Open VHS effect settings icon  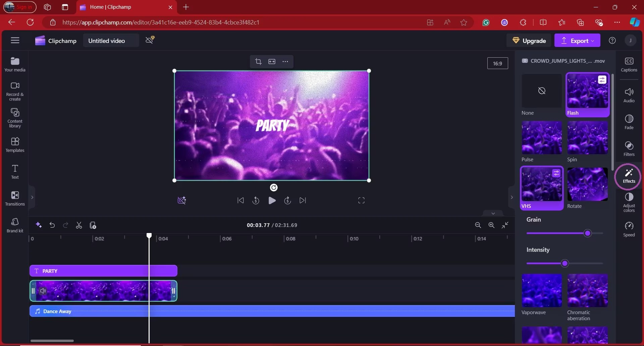click(x=556, y=173)
